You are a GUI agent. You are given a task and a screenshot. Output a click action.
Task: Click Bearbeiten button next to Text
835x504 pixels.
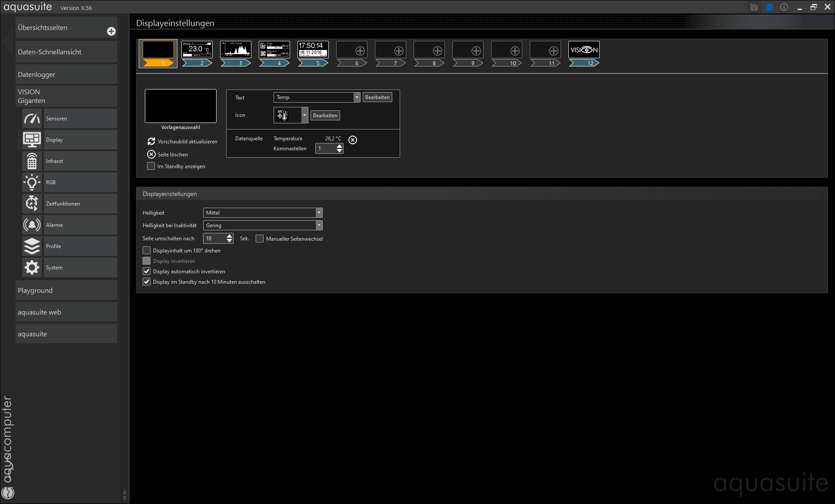pyautogui.click(x=377, y=97)
